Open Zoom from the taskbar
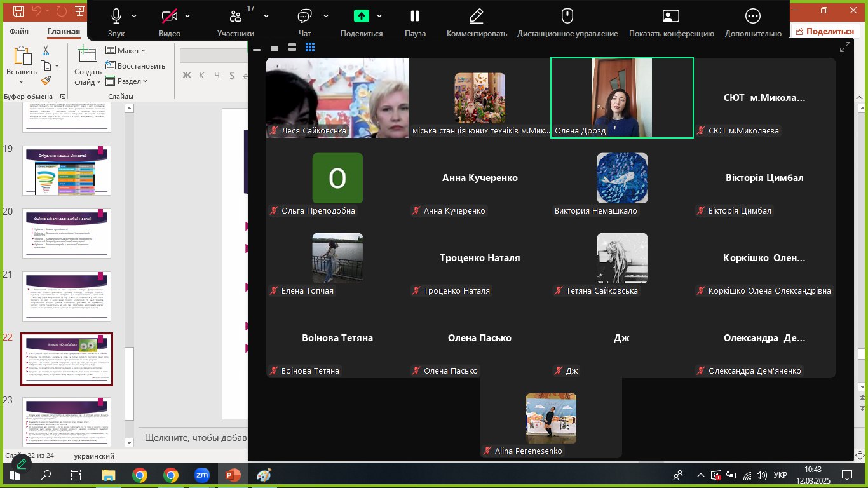 (x=202, y=475)
